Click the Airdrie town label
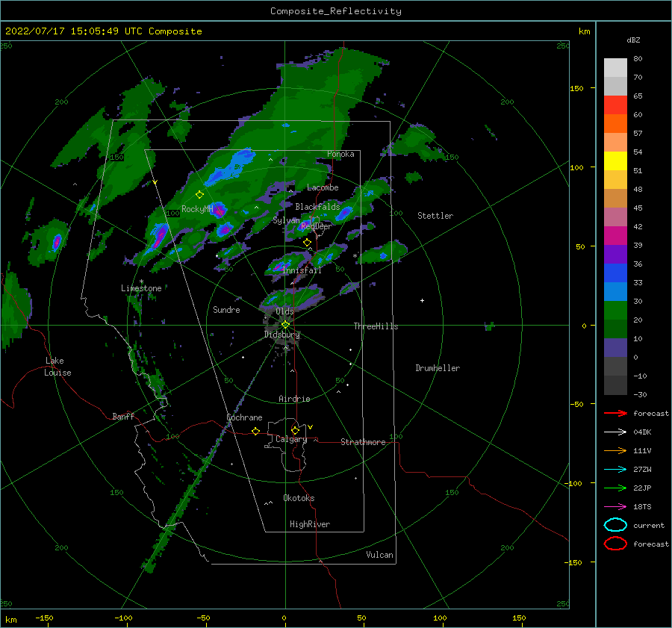The height and width of the screenshot is (628, 672). coord(294,399)
